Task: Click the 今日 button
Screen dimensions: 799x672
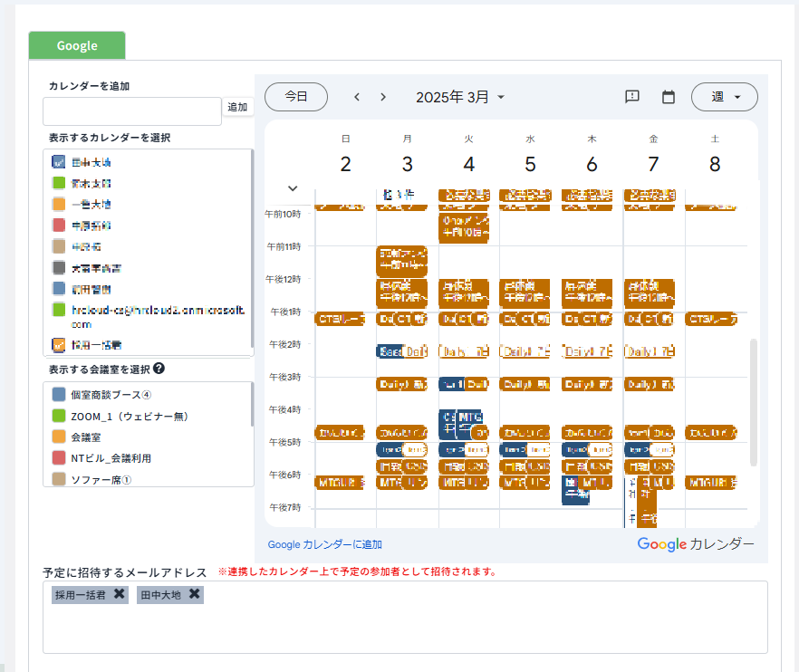Action: (296, 97)
